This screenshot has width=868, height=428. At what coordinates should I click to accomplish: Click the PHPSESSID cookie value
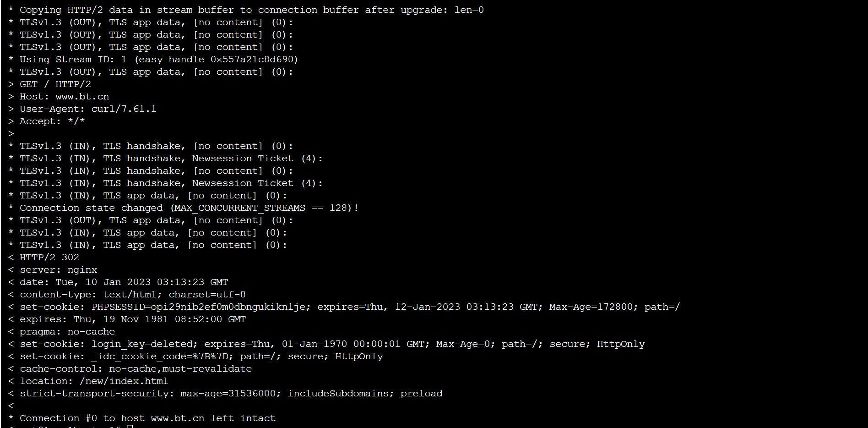[x=198, y=307]
